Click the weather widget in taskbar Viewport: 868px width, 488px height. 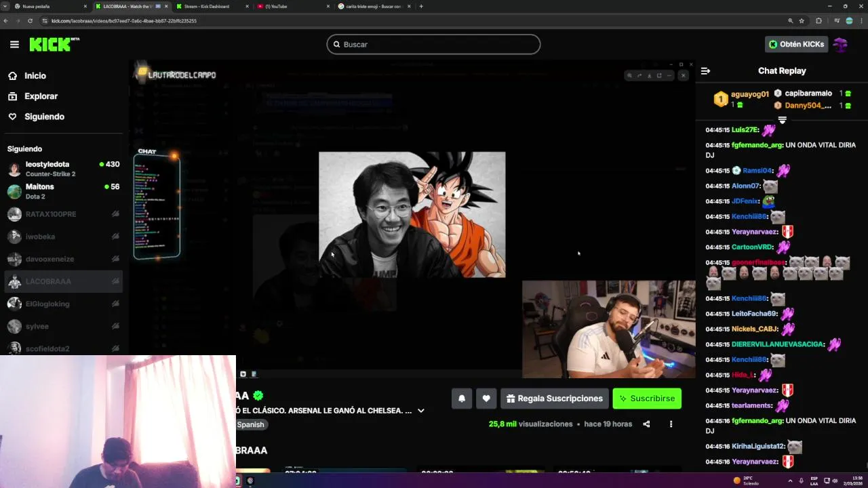(747, 481)
